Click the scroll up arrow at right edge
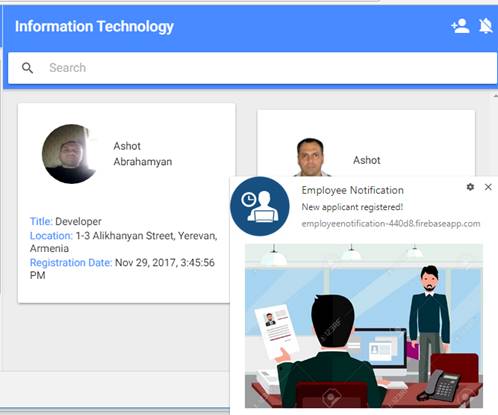498x415 pixels. click(495, 96)
